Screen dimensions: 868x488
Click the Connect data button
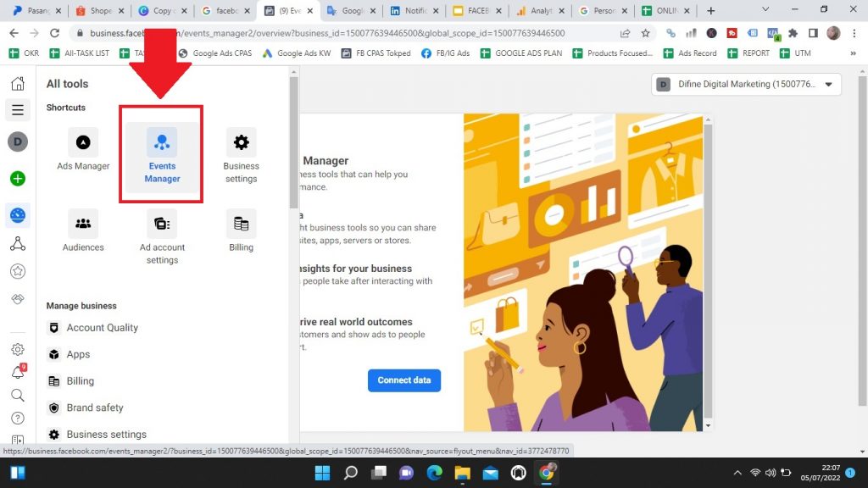point(404,380)
